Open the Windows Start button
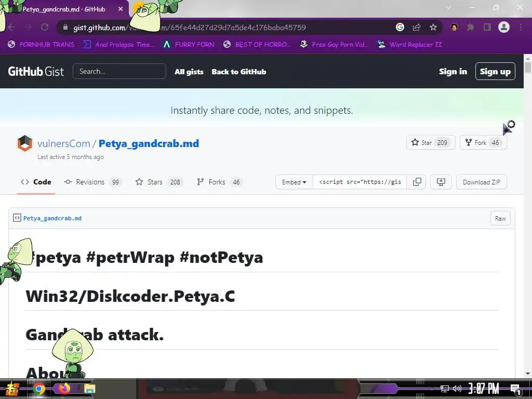Screen dimensions: 532x399 click(x=12, y=389)
